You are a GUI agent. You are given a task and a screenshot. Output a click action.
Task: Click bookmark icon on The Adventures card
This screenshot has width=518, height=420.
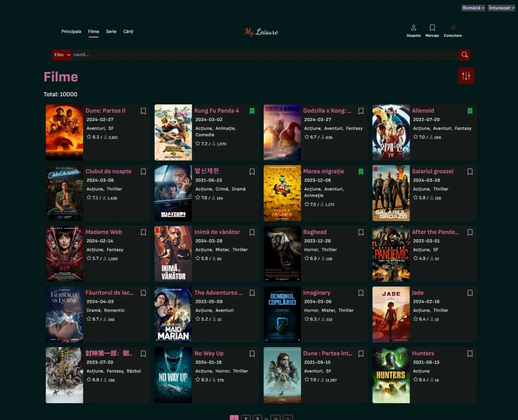[x=252, y=293]
